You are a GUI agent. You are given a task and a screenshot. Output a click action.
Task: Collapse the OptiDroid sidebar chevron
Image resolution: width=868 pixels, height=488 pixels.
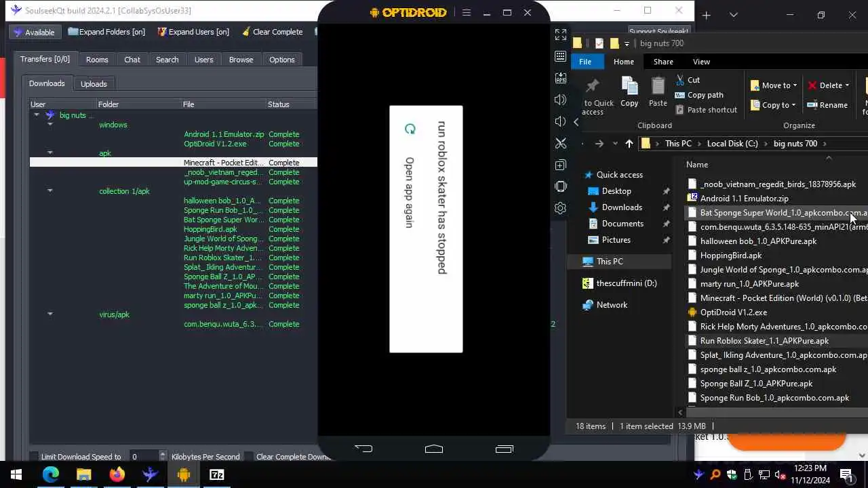click(x=576, y=122)
